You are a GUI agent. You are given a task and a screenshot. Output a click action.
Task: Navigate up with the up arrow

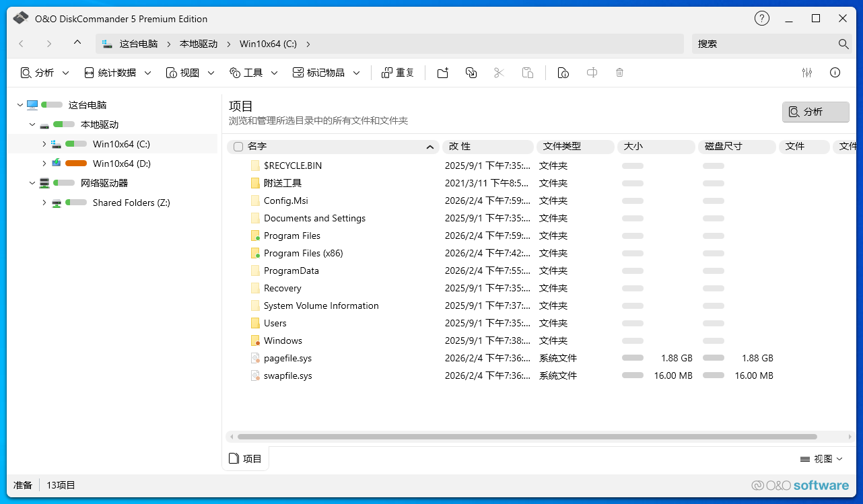point(77,43)
